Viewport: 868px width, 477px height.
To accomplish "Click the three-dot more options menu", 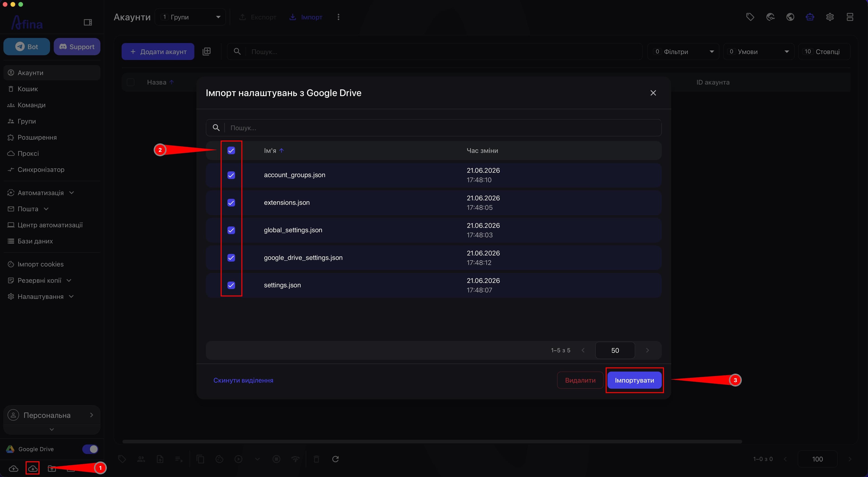I will click(x=338, y=17).
